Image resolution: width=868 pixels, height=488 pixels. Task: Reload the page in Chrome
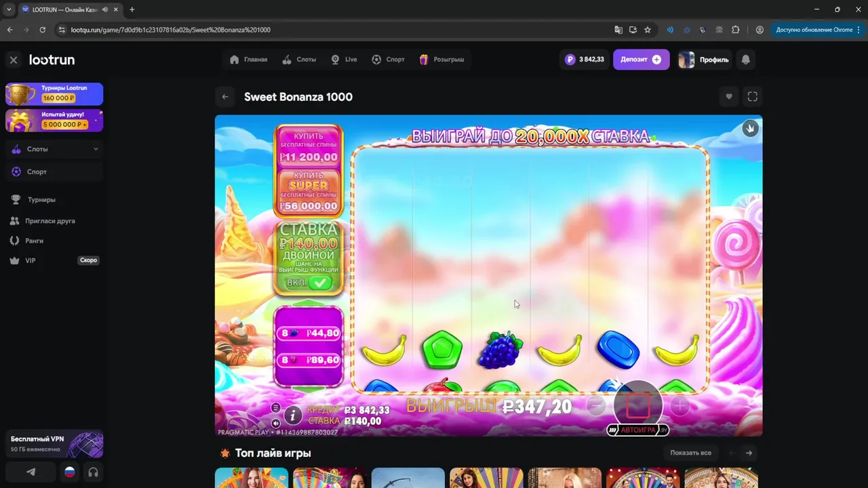point(42,30)
